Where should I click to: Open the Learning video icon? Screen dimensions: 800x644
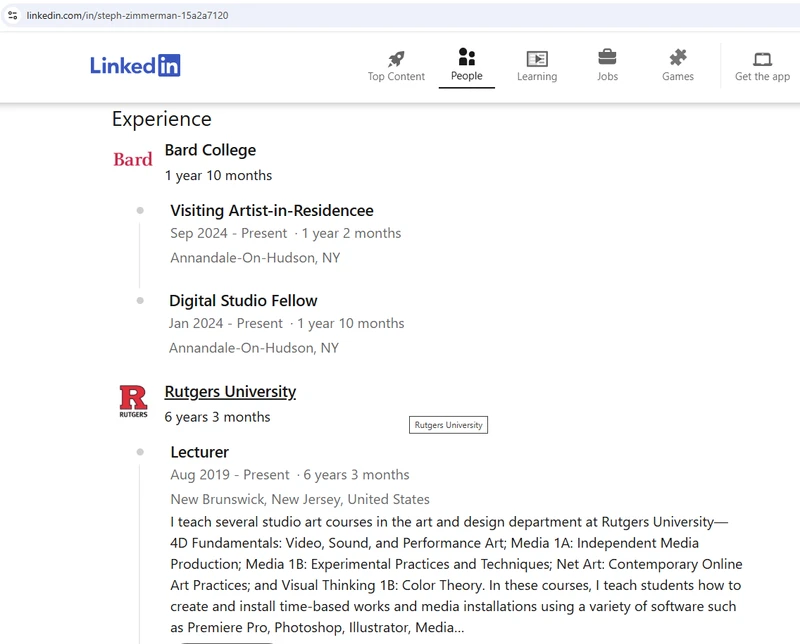537,59
